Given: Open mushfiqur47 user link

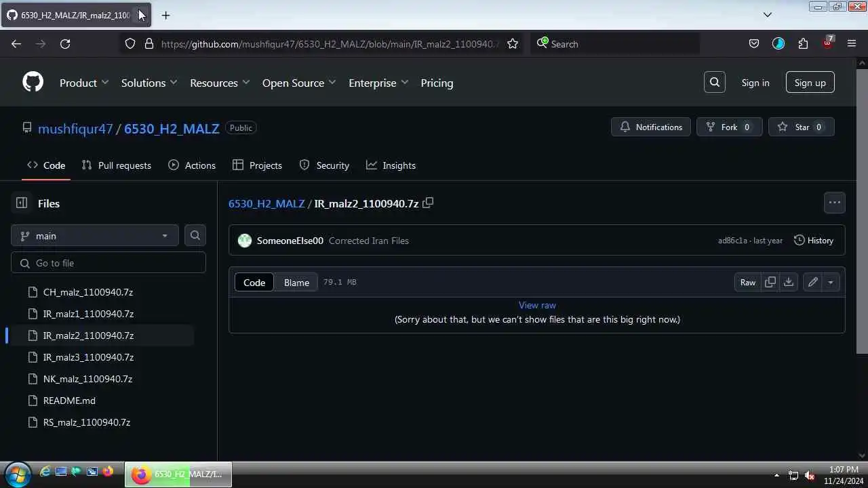Looking at the screenshot, I should coord(75,129).
